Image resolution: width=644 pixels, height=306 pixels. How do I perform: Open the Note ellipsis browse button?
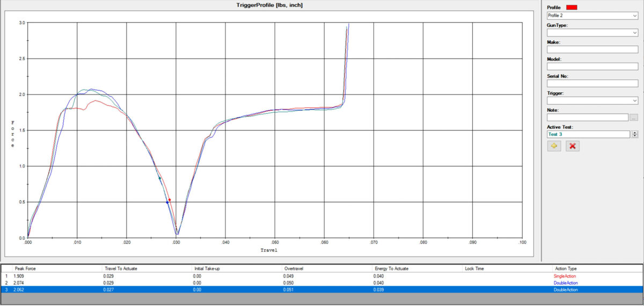coord(634,117)
